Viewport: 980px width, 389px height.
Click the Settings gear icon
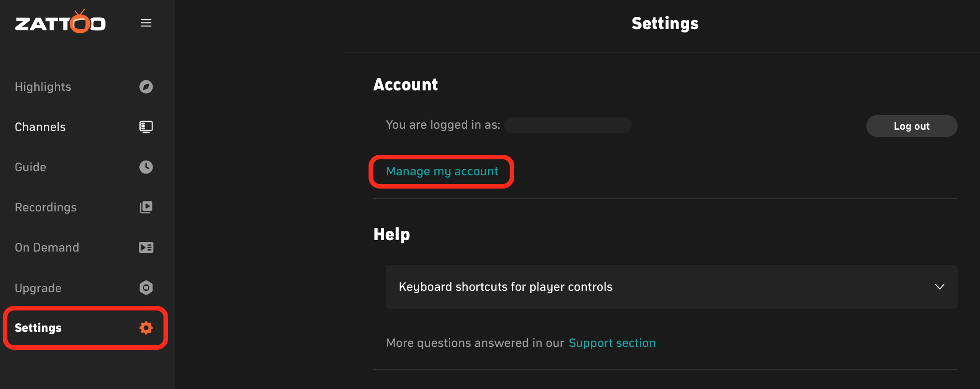146,327
